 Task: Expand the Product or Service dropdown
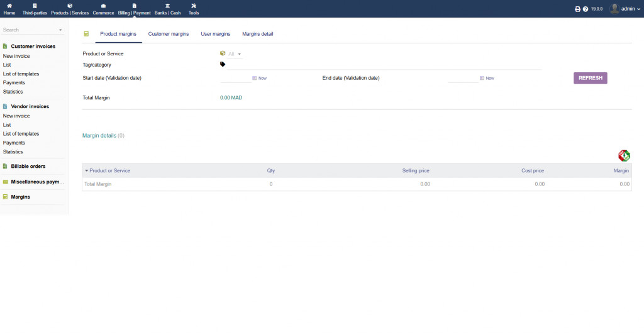pos(235,54)
